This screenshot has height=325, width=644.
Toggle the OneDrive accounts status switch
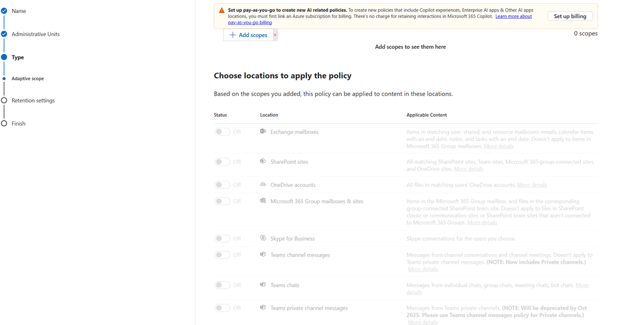[222, 185]
